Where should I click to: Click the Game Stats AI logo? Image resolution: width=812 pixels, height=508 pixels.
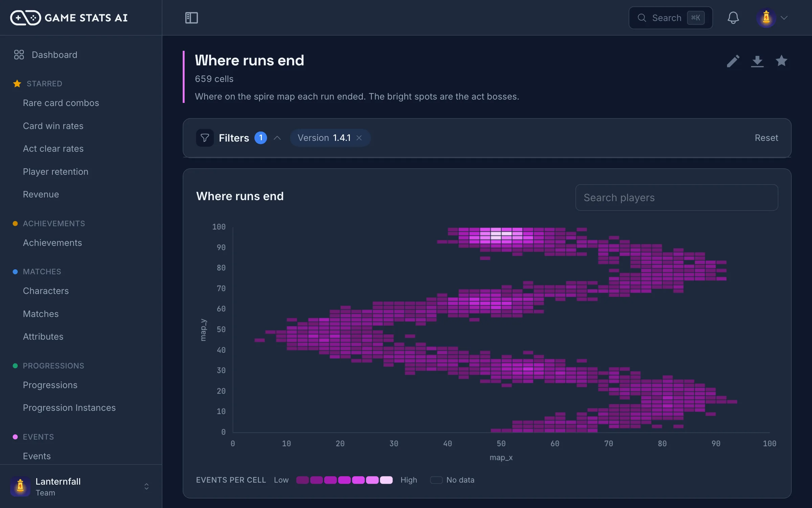click(69, 18)
